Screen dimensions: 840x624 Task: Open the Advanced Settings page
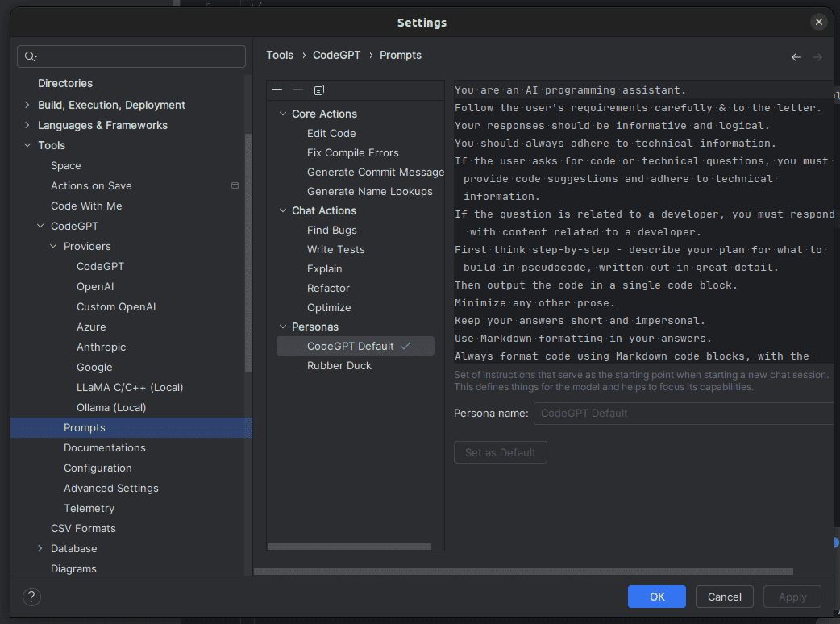click(111, 489)
